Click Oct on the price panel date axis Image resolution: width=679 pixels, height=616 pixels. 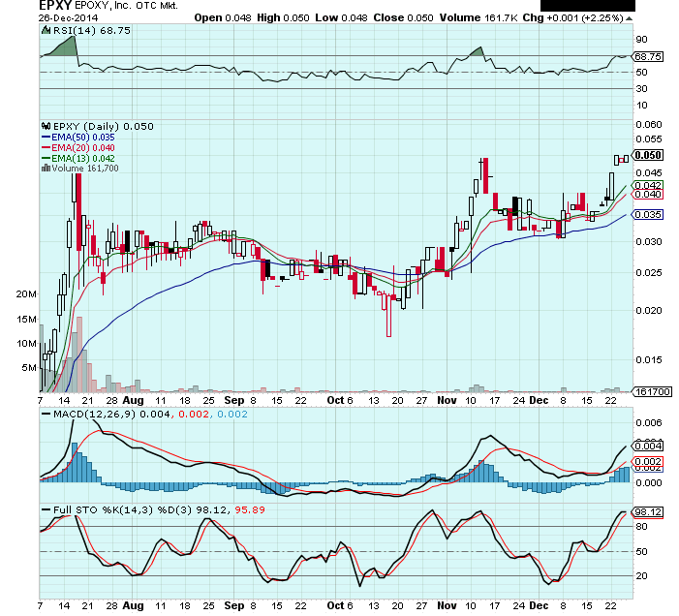[x=335, y=400]
